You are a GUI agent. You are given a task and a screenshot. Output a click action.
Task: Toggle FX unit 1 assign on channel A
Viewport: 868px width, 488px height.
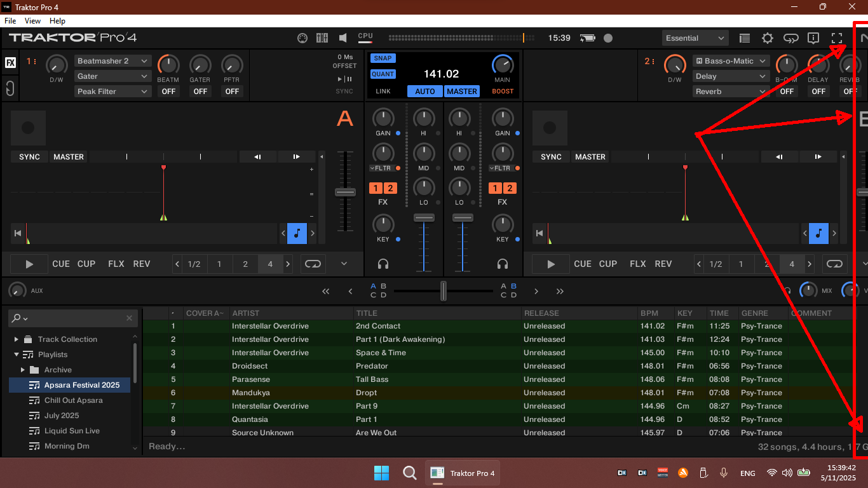point(376,188)
